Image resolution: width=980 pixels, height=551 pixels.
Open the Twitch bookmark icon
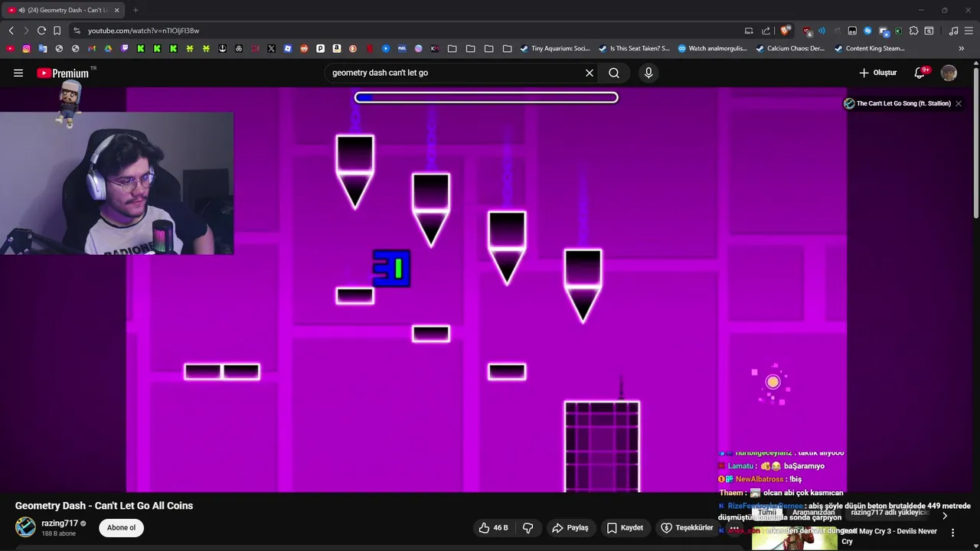[x=124, y=48]
